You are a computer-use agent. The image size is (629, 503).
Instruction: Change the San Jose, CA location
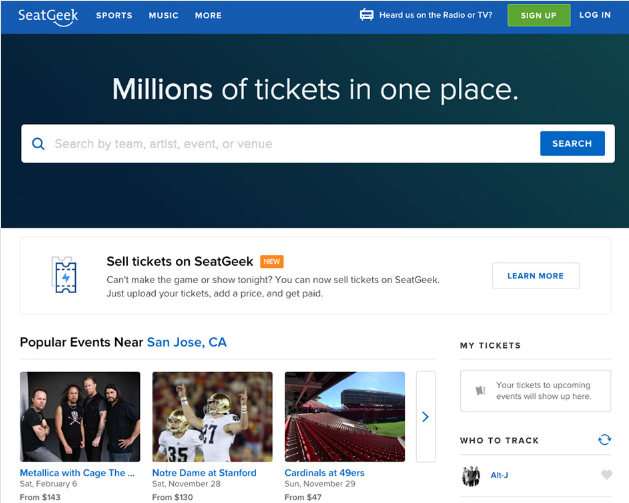pos(187,342)
